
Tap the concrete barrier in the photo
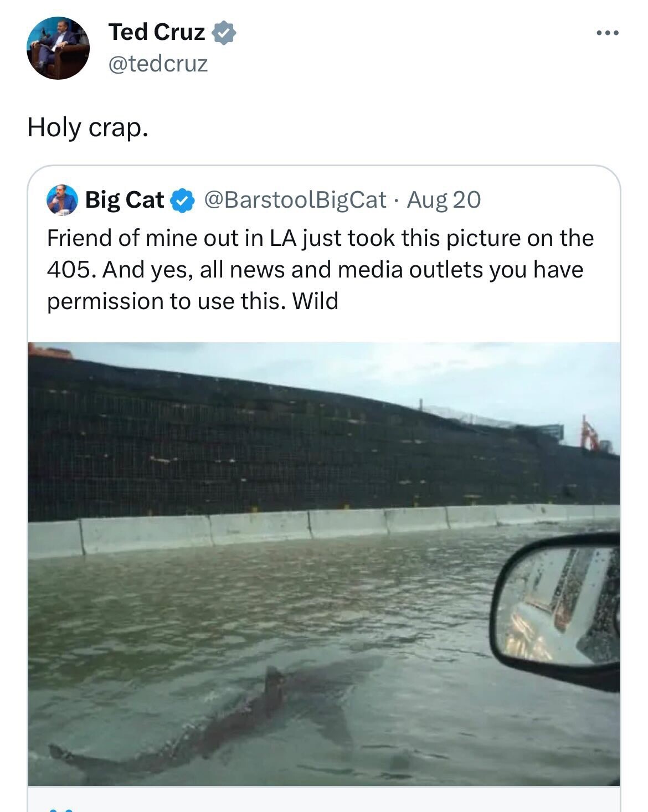[324, 529]
